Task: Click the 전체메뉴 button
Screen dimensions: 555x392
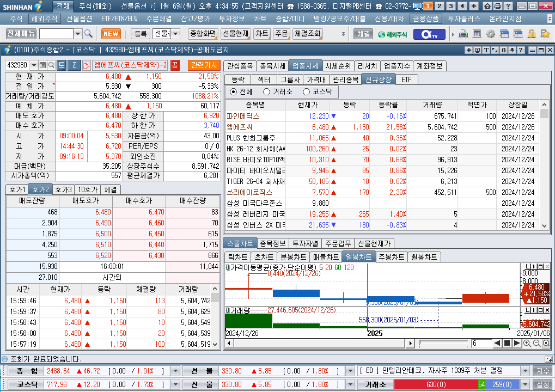Action: [21, 34]
